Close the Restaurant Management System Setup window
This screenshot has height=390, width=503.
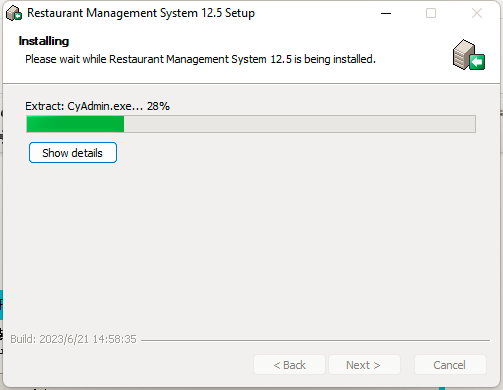(x=477, y=13)
